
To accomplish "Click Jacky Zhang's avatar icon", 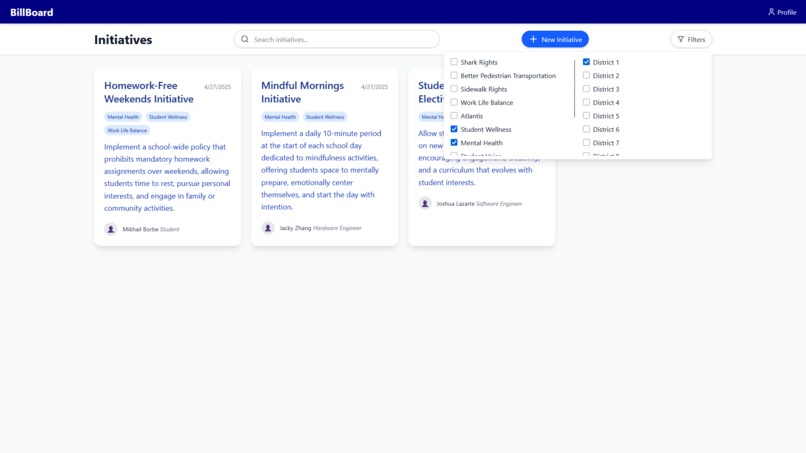I will tap(268, 228).
